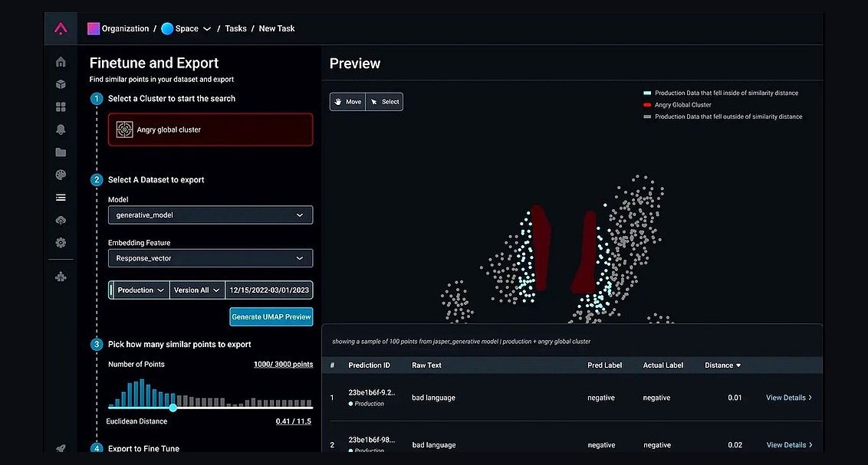Open the Home icon in the sidebar

pos(61,62)
